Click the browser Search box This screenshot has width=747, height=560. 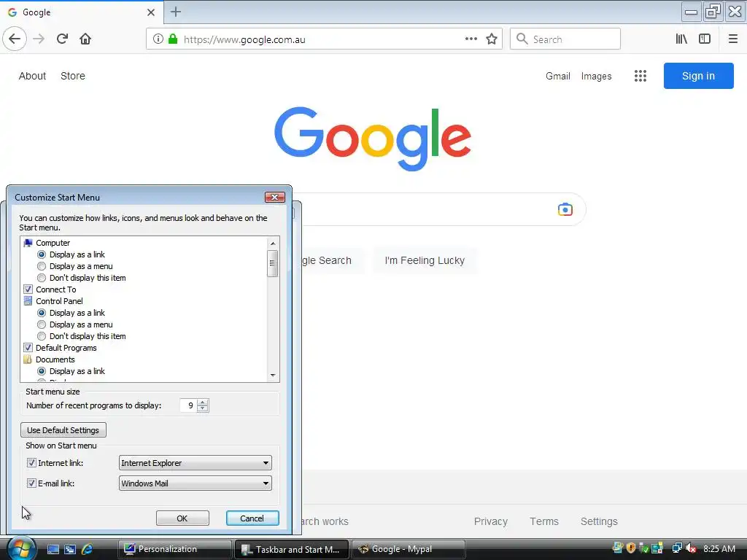[565, 39]
